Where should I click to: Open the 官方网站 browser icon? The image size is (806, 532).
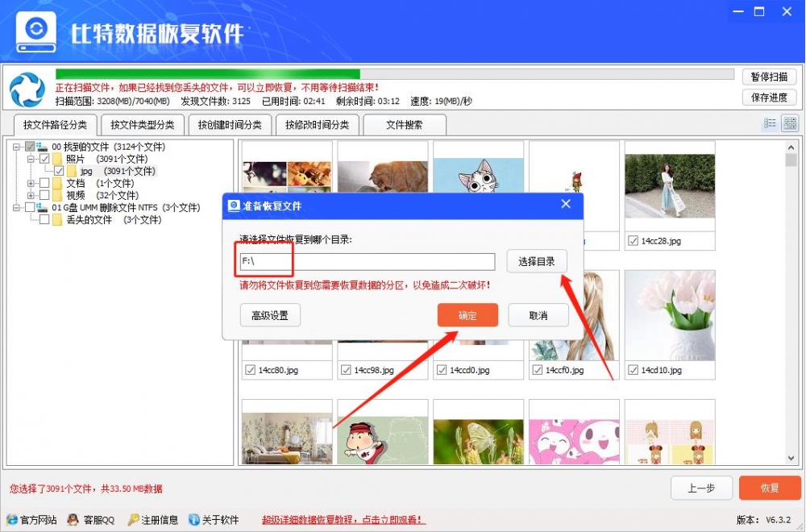12,520
